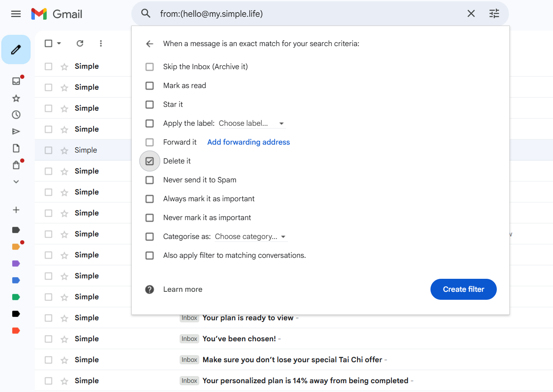Check 'Never send it to Spam'

pyautogui.click(x=149, y=180)
